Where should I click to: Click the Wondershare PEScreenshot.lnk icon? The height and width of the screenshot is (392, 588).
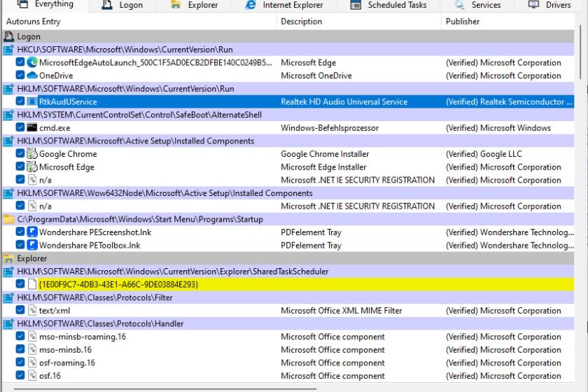click(x=32, y=232)
